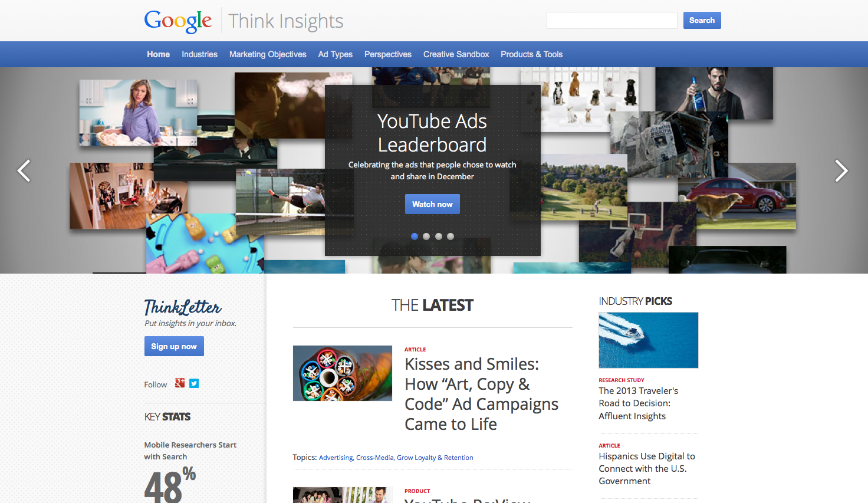Screen dimensions: 868x503
Task: Focus the search input field
Action: click(612, 20)
